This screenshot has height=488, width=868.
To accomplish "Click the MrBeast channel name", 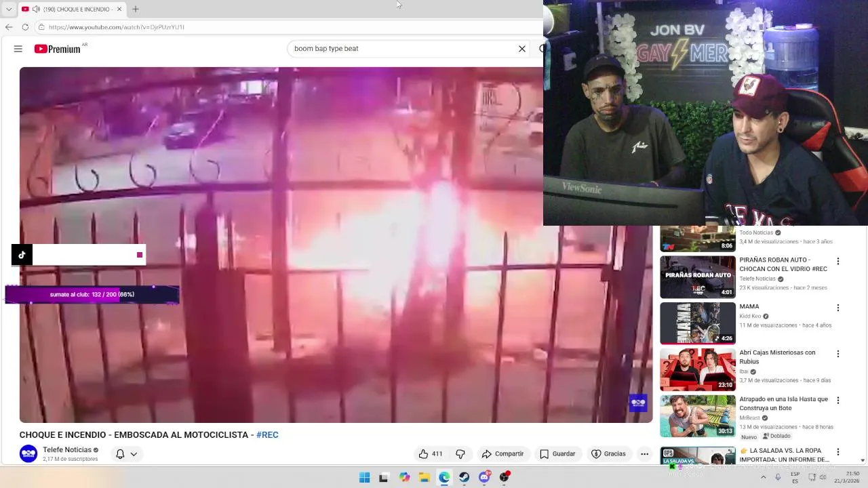I will (749, 418).
